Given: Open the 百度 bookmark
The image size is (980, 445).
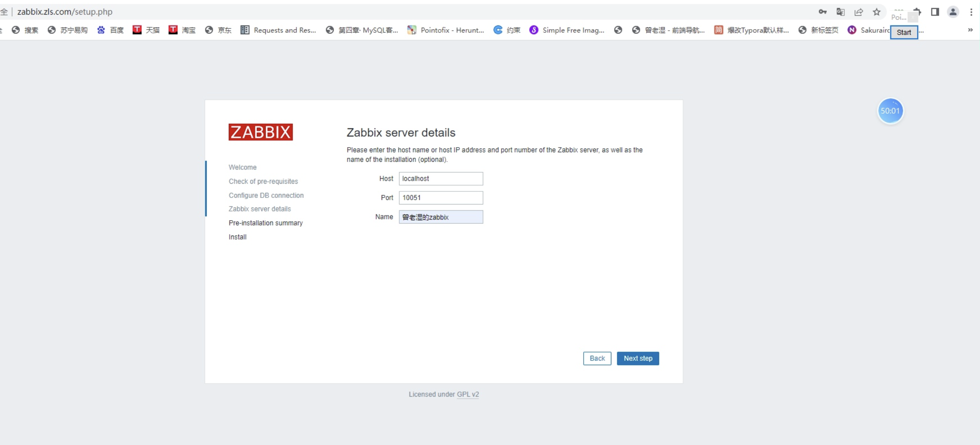Looking at the screenshot, I should [110, 30].
